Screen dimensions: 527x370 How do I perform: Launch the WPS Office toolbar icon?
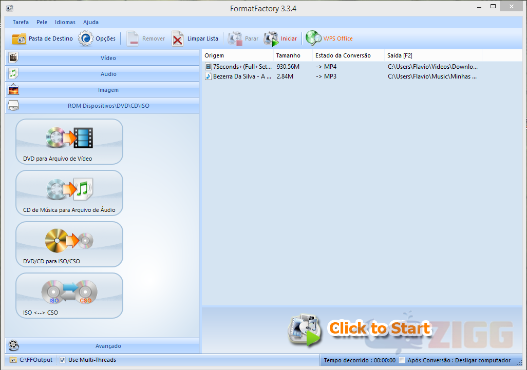pyautogui.click(x=314, y=38)
